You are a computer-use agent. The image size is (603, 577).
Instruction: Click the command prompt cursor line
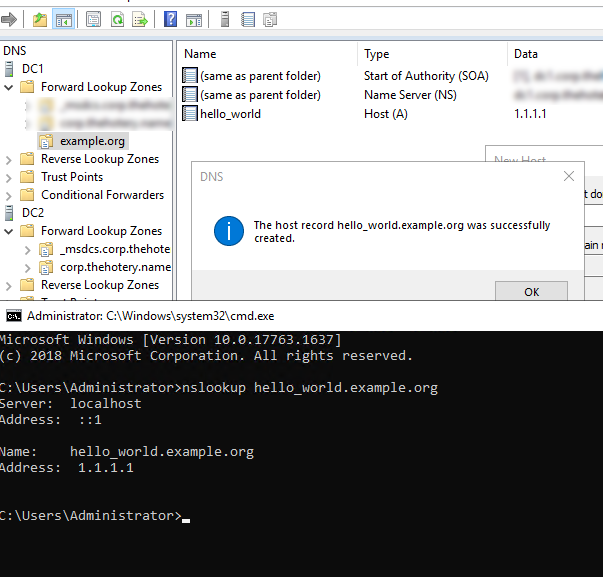point(95,516)
